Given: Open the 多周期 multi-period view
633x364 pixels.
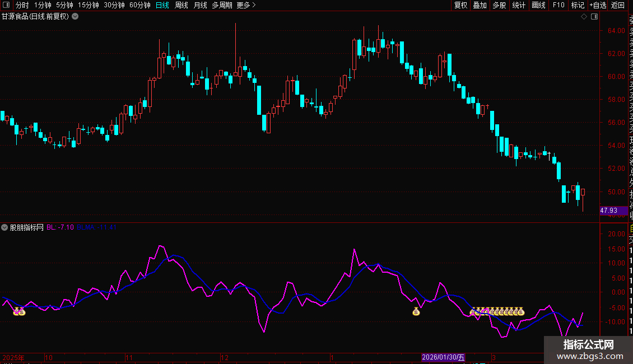Looking at the screenshot, I should tap(222, 5).
